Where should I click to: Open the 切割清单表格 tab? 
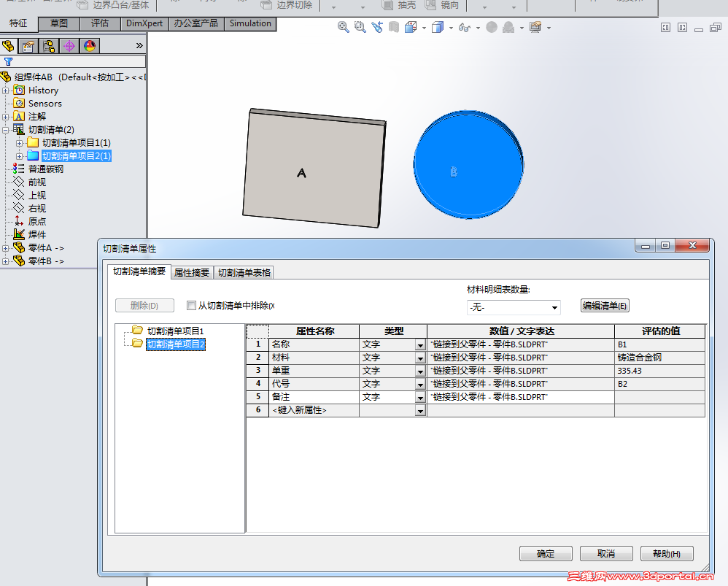(244, 273)
